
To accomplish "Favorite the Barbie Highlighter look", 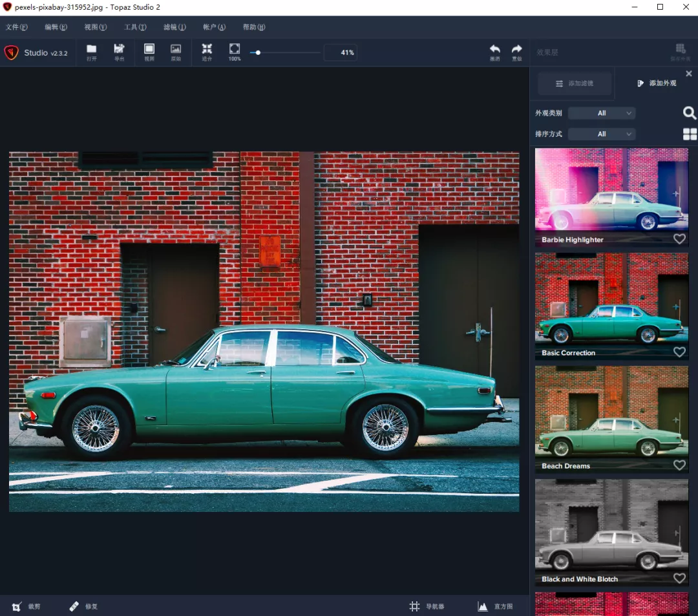I will (679, 239).
